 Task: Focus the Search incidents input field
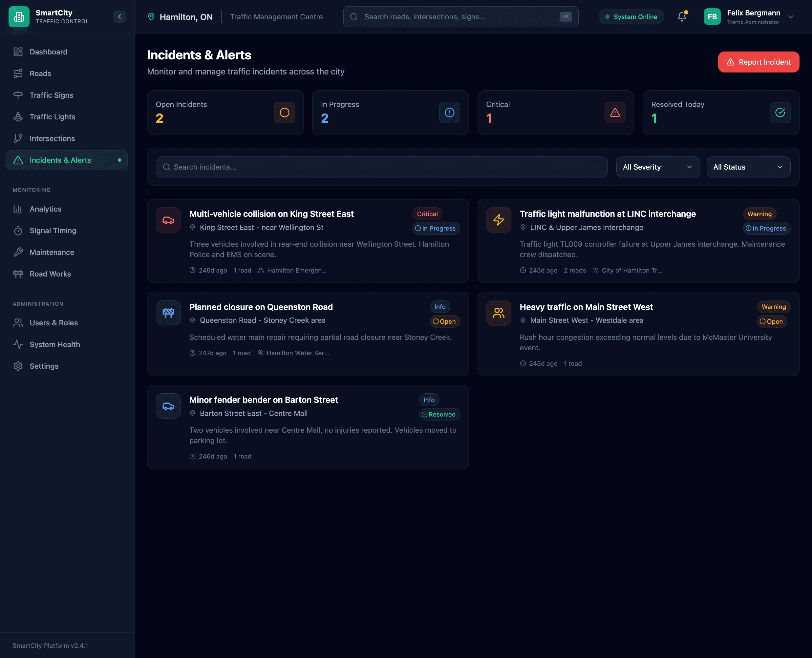(x=381, y=167)
